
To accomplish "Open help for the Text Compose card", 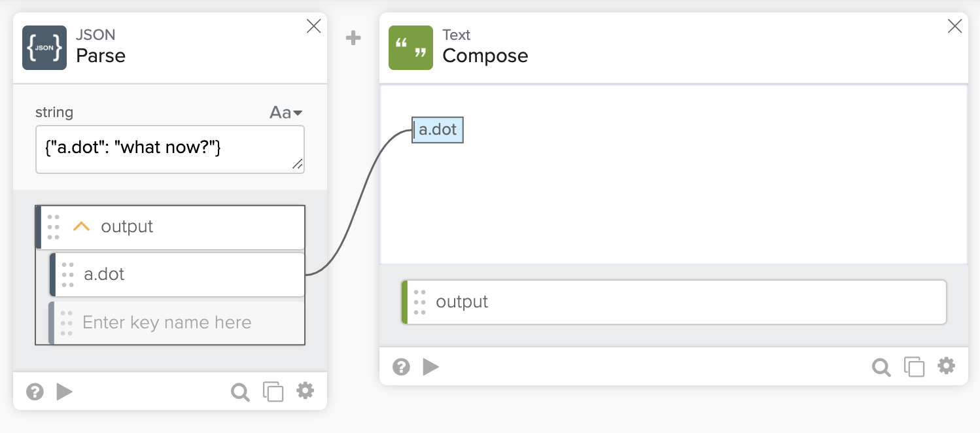I will click(x=401, y=367).
